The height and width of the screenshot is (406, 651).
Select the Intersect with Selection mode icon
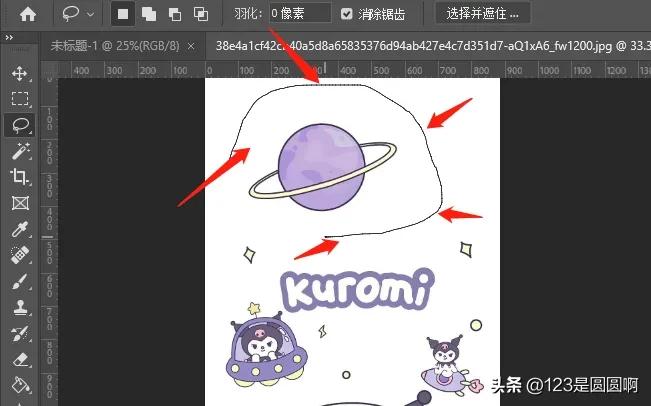(201, 15)
